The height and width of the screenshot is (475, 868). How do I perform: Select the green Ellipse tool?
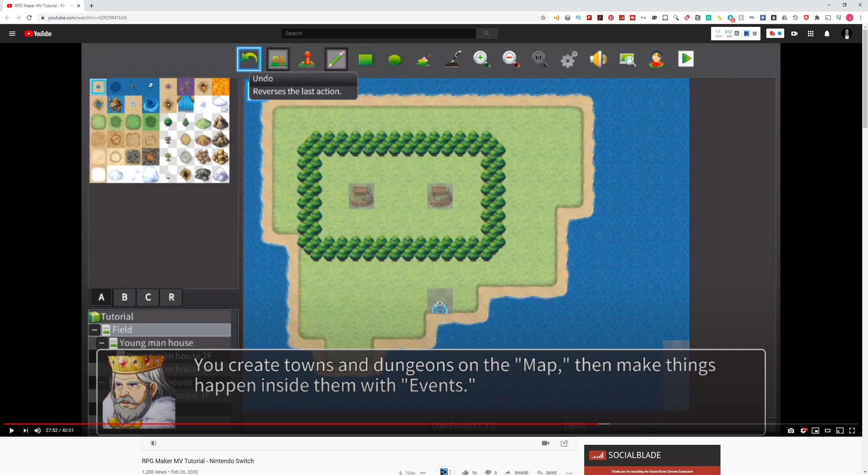point(395,60)
